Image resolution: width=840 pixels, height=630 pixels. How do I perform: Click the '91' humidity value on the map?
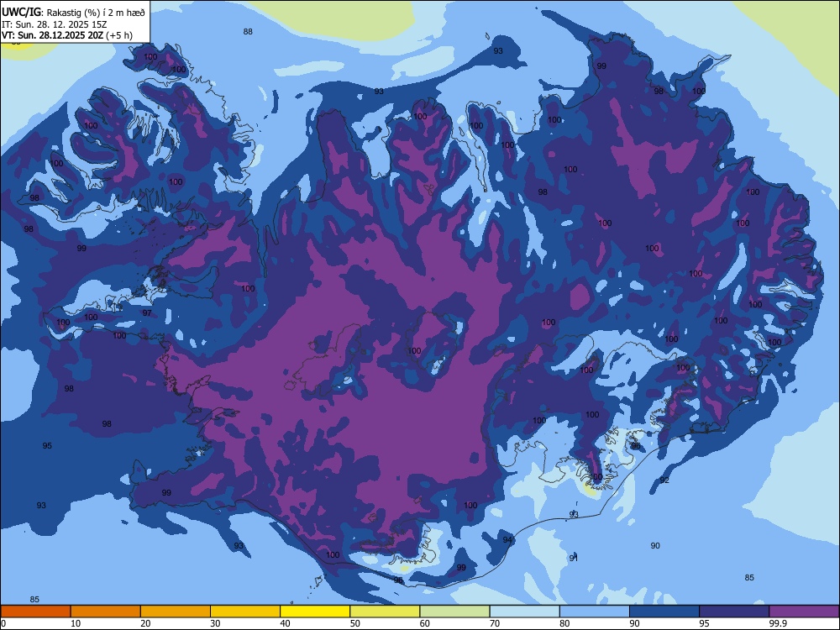coord(574,558)
